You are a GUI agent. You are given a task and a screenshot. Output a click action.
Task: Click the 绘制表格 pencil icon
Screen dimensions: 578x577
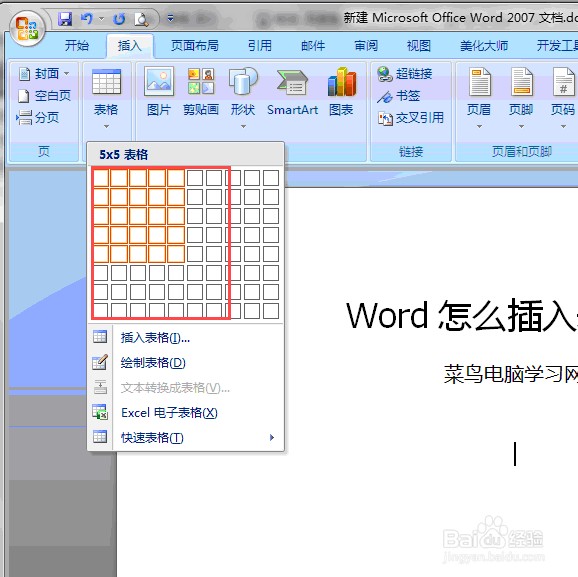[100, 362]
